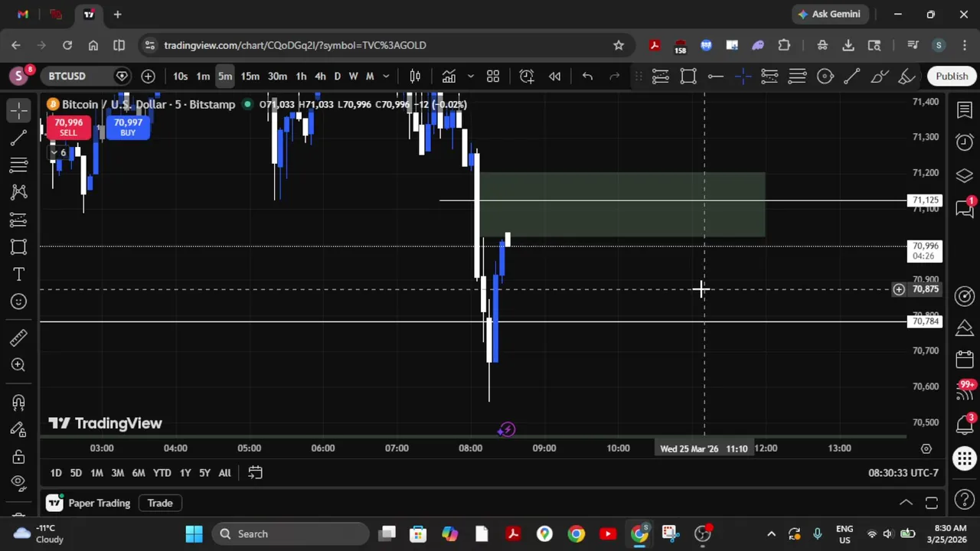Select horizontal line favorite drawing tool

coord(715,76)
